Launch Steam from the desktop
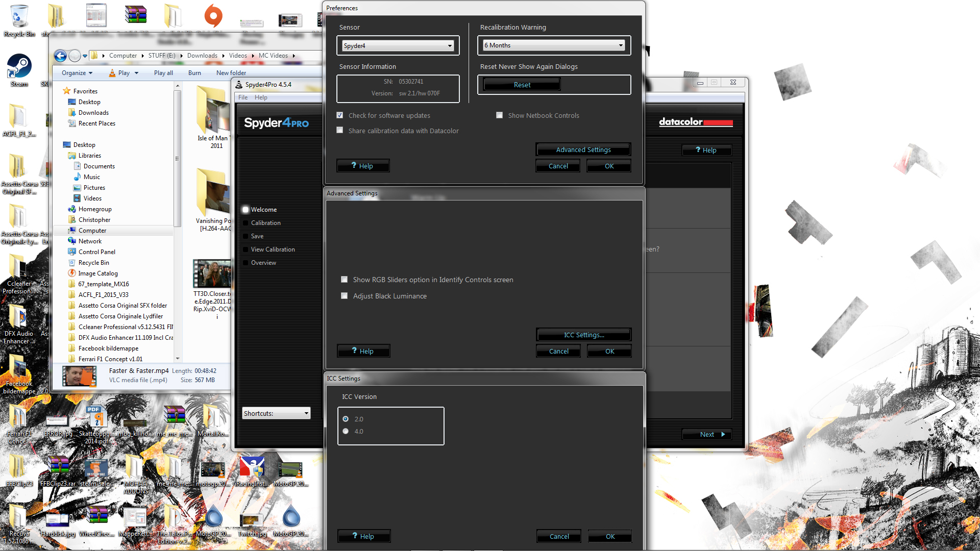The image size is (980, 551). 19,70
